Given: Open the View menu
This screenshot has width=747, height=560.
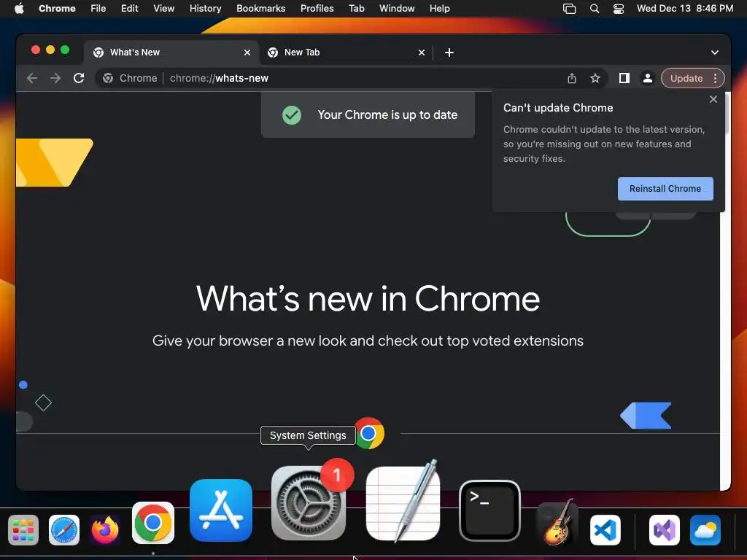Looking at the screenshot, I should (163, 9).
